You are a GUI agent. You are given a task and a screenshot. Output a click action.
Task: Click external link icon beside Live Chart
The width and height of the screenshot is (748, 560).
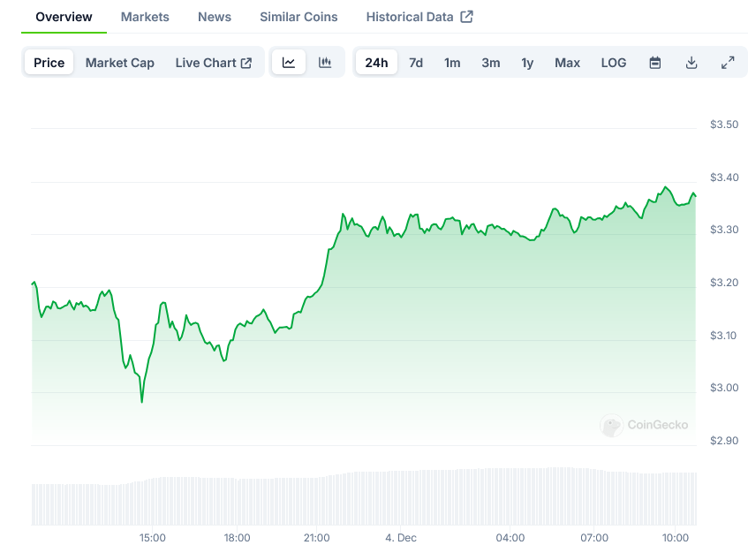pos(246,63)
